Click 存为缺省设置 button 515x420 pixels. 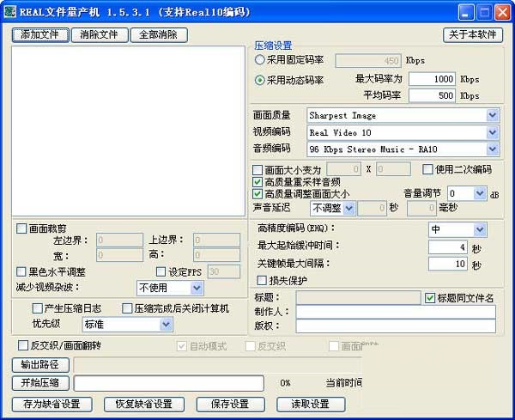coord(51,405)
